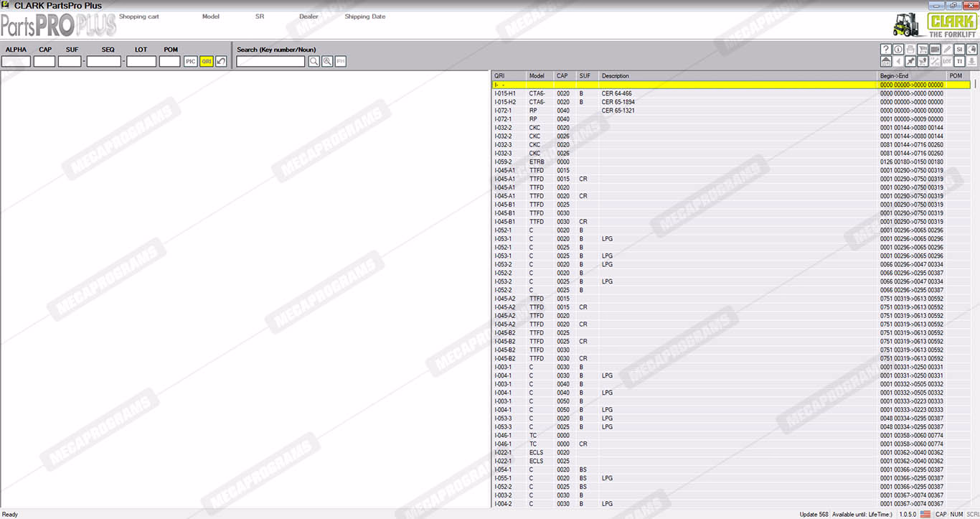Click the SEQ input field
The height and width of the screenshot is (519, 980).
(104, 62)
